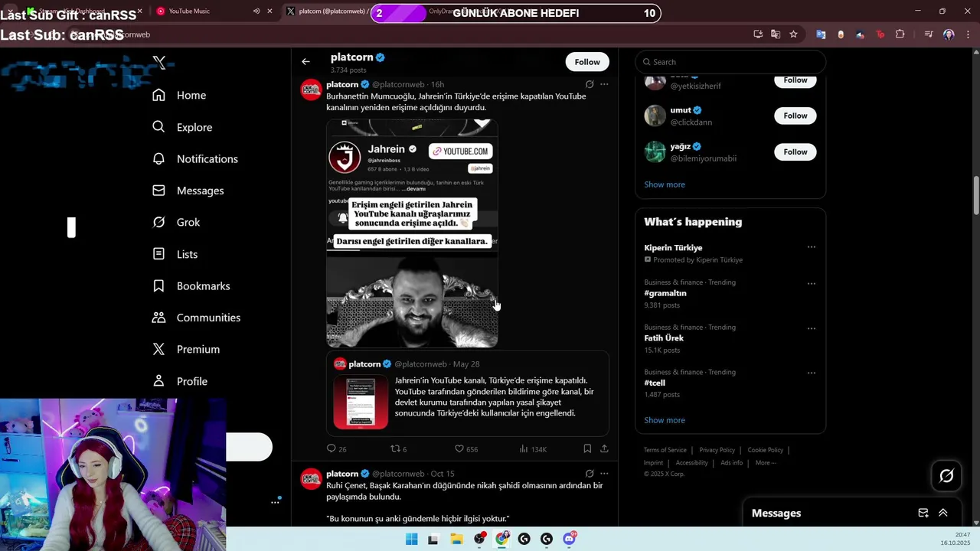Bookmark the Jahrein post
This screenshot has height=551, width=980.
pyautogui.click(x=587, y=449)
